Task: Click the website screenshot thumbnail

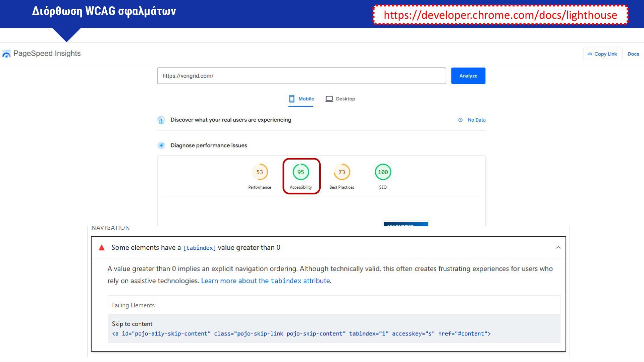Action: (406, 224)
